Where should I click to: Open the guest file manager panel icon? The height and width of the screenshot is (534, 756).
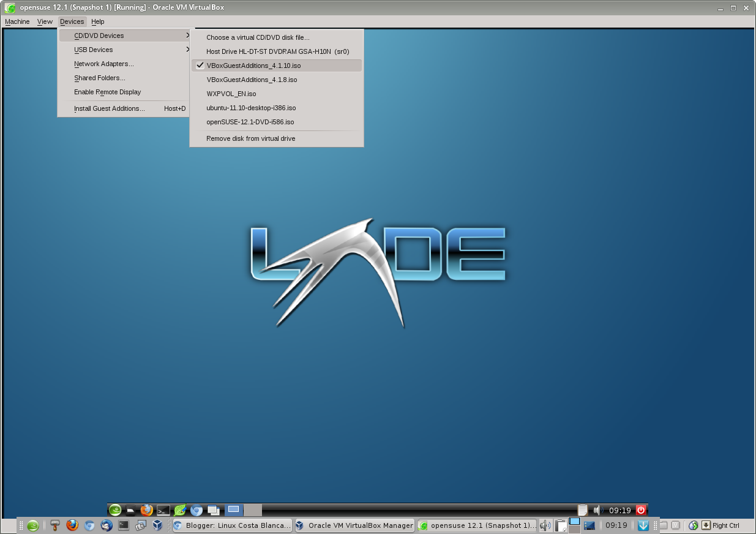point(130,510)
